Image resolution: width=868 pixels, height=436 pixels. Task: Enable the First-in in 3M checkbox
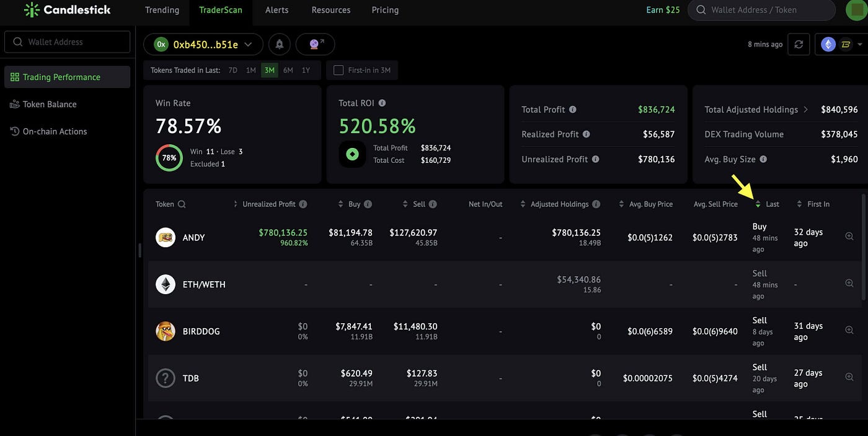[x=339, y=71]
